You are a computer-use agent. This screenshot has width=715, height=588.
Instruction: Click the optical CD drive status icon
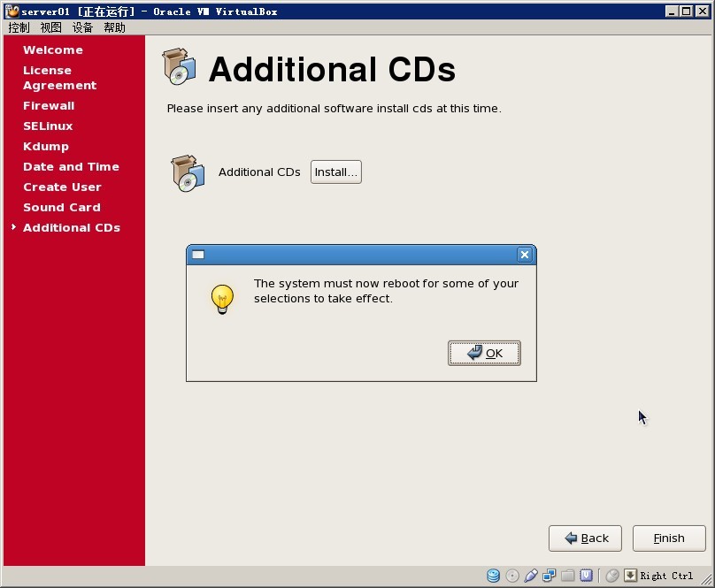pos(512,576)
